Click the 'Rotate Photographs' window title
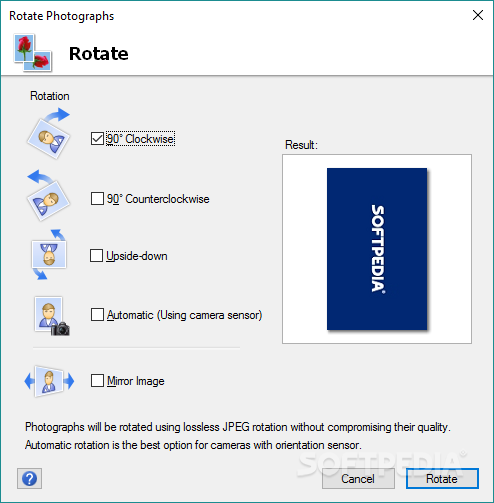Viewport: 494px width, 503px height. [x=61, y=16]
